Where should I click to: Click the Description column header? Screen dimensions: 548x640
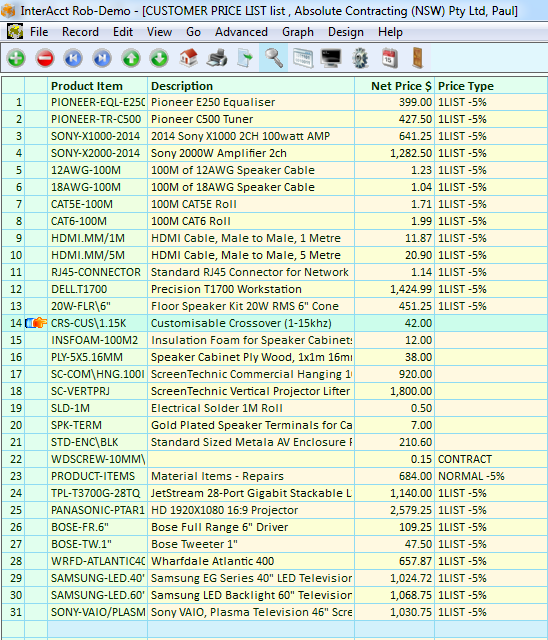coord(251,86)
